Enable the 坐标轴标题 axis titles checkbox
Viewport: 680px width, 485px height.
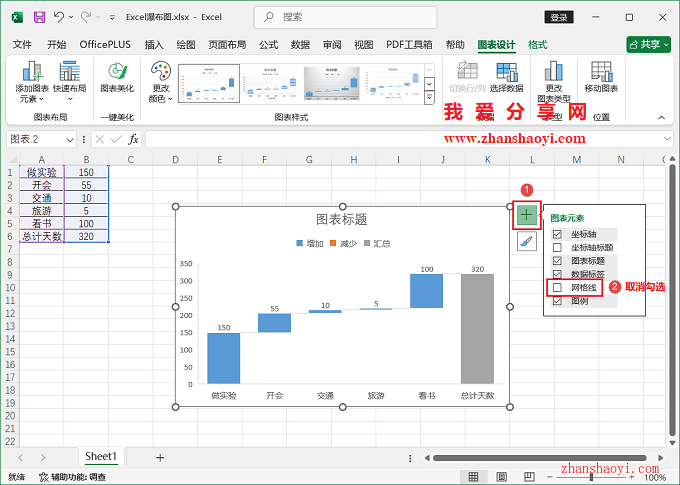pos(558,247)
